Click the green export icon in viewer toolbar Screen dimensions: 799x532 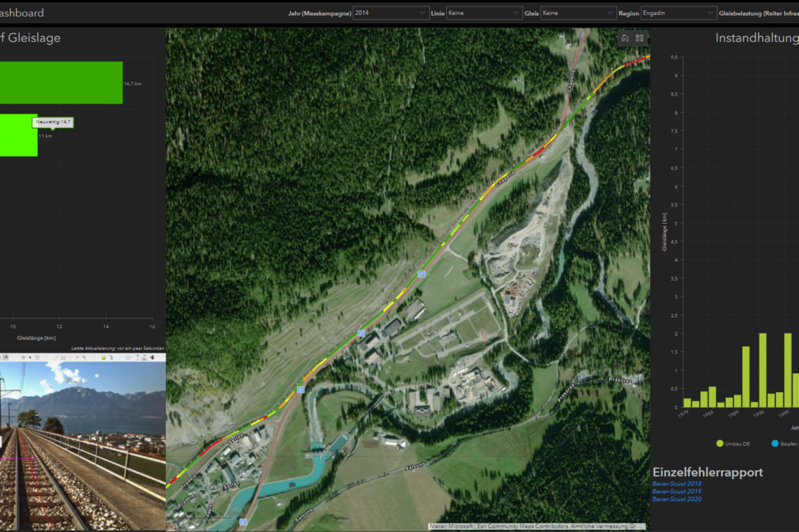click(104, 357)
